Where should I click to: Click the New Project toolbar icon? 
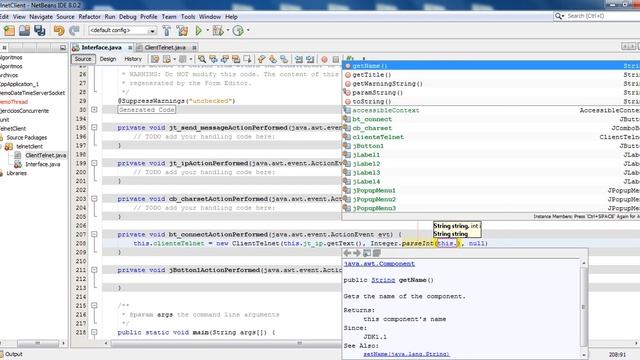[x=9, y=31]
